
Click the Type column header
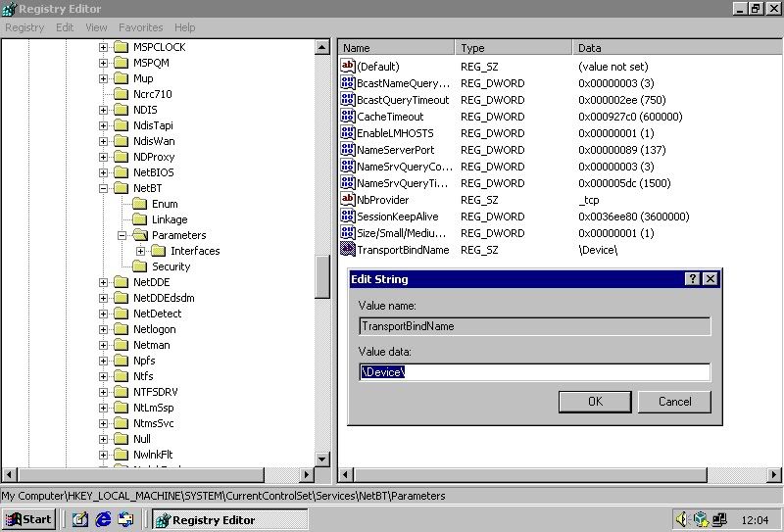coord(514,48)
